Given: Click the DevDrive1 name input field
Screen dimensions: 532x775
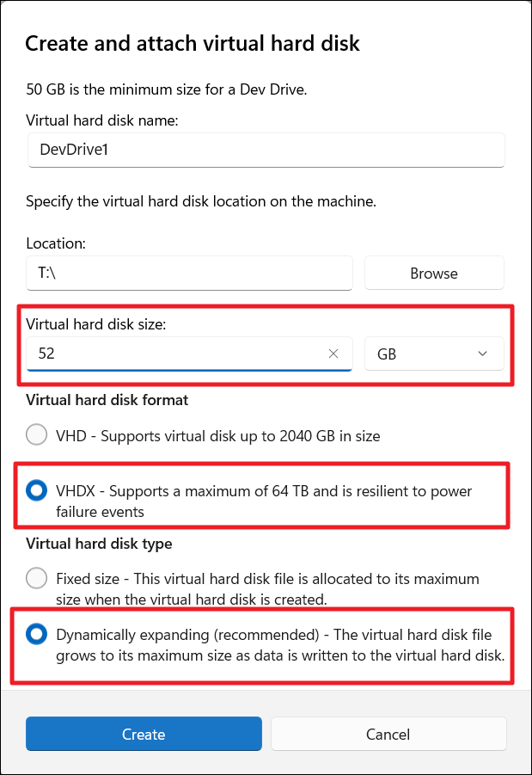Looking at the screenshot, I should tap(266, 150).
